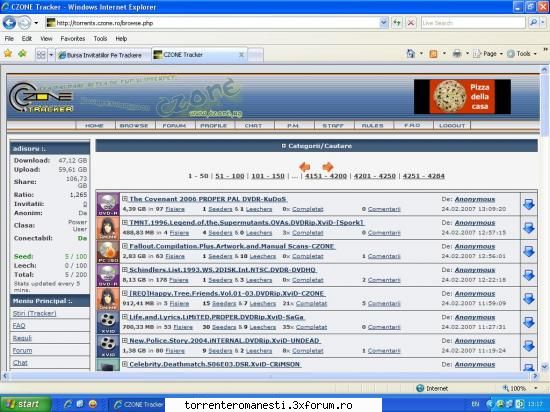Expand details of Schindlers List torrent
Image resolution: width=550 pixels, height=412 pixels.
tap(125, 269)
